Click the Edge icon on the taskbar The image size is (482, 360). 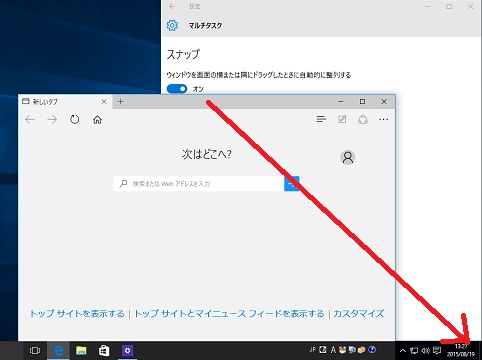pyautogui.click(x=58, y=350)
